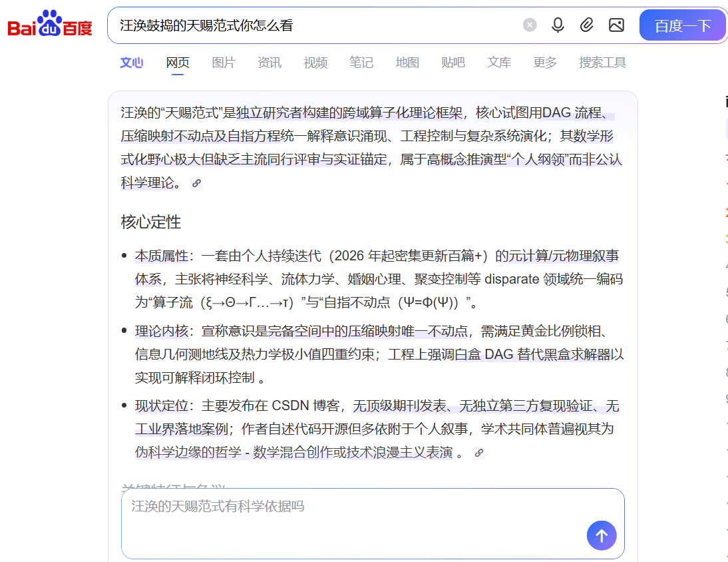This screenshot has width=728, height=562.
Task: Send the follow-up question with the arrow button
Action: tap(602, 535)
